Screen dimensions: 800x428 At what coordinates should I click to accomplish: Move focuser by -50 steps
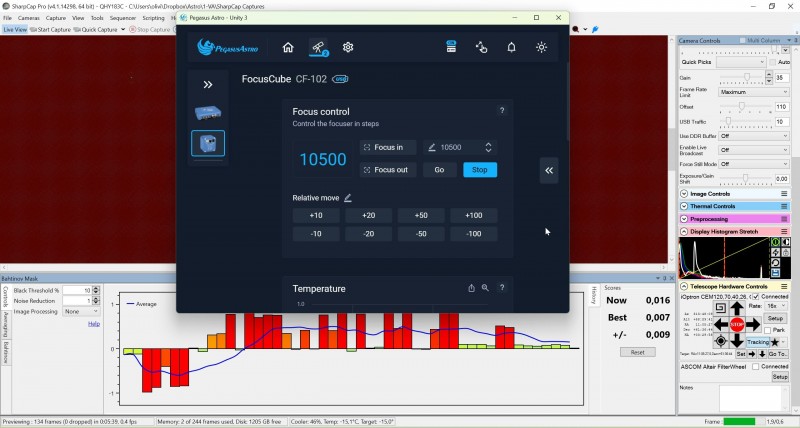pos(421,234)
